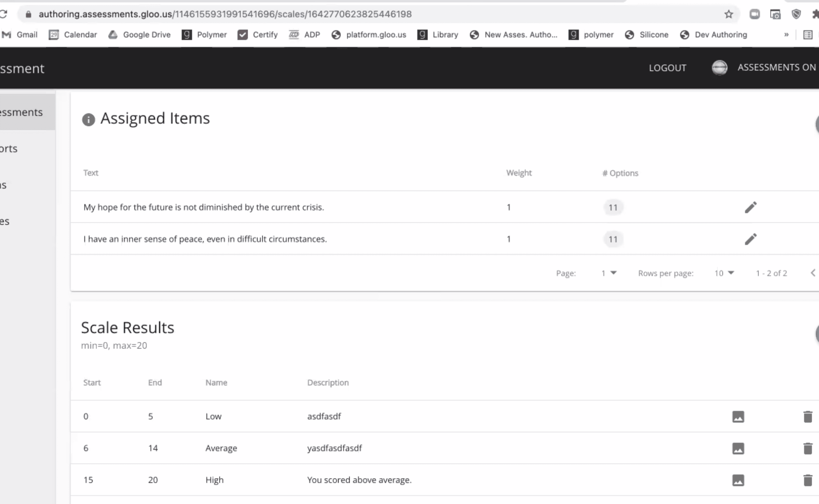Edit the 'inner sense of peace' item
This screenshot has height=504, width=819.
pyautogui.click(x=750, y=239)
